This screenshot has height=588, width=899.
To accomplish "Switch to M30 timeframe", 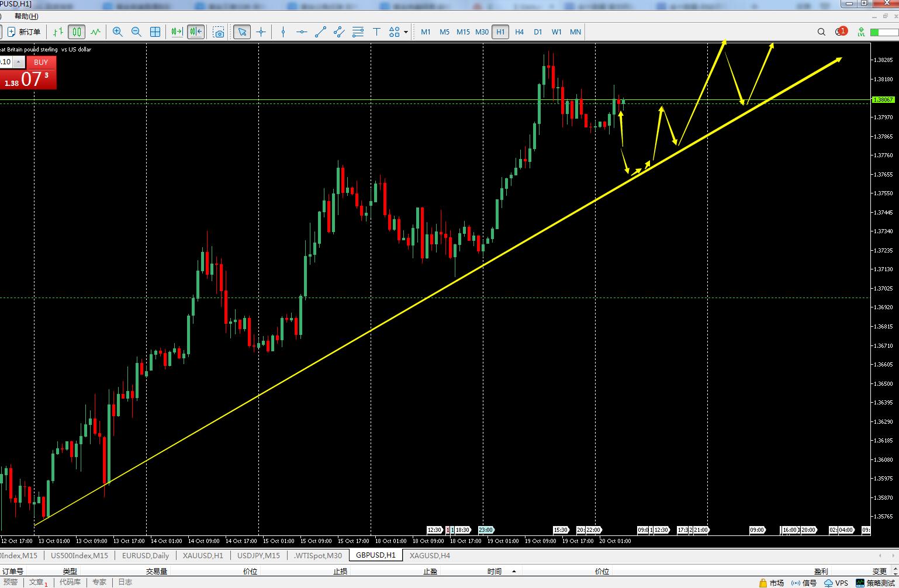I will tap(482, 32).
